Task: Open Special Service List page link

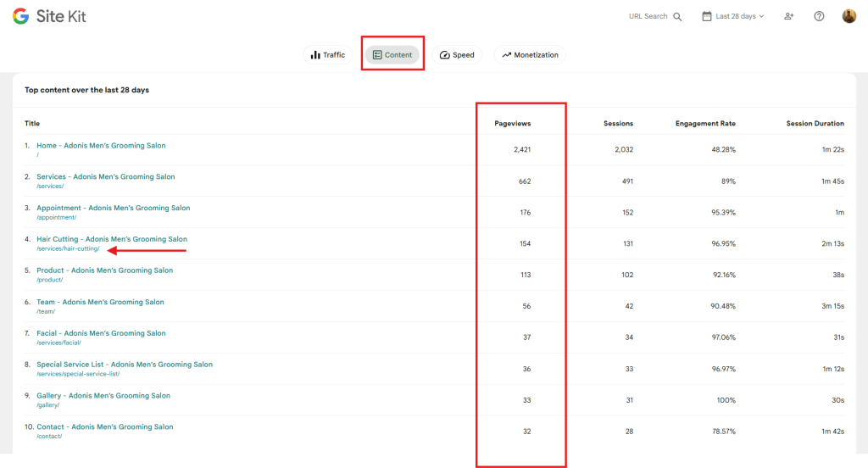Action: [125, 365]
